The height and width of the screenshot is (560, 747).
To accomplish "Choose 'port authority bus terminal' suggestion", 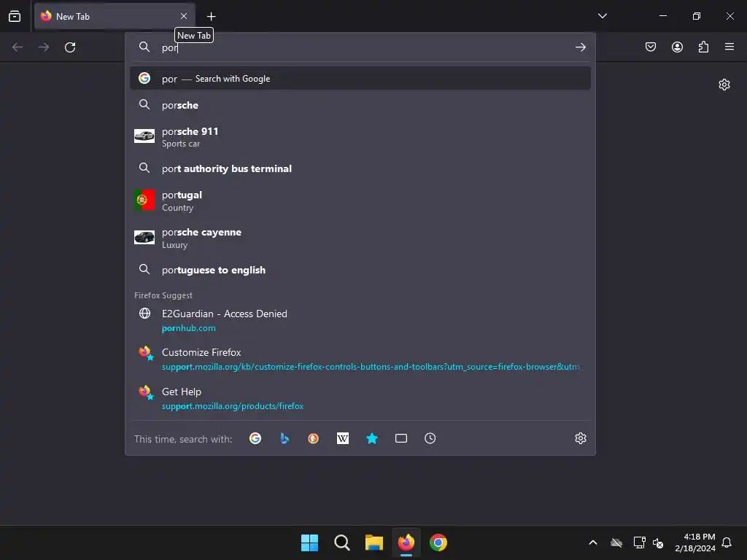I will click(x=360, y=168).
